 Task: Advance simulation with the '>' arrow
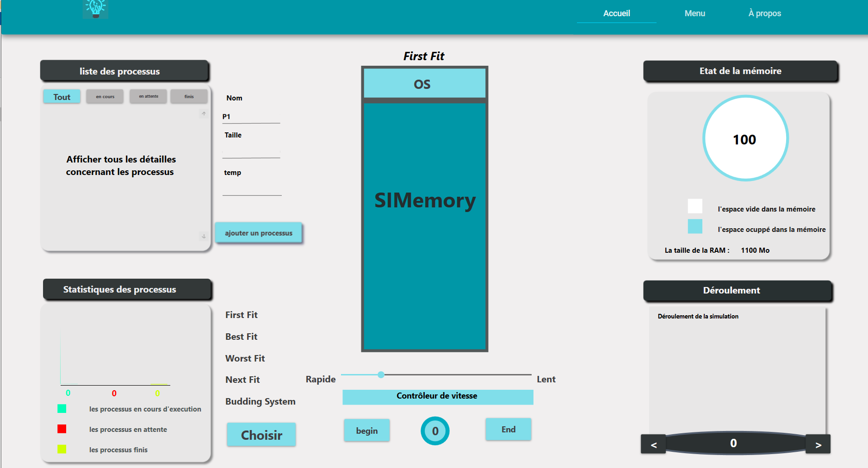[x=818, y=444]
